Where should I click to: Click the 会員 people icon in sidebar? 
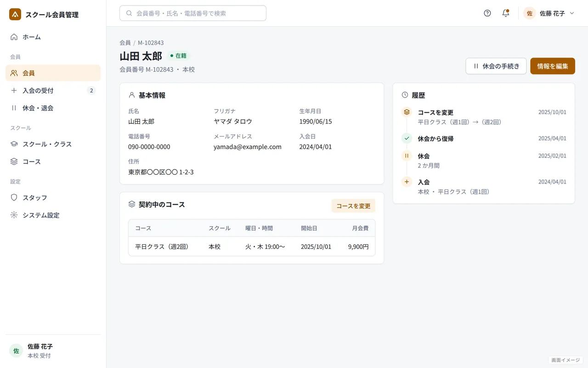click(x=14, y=73)
